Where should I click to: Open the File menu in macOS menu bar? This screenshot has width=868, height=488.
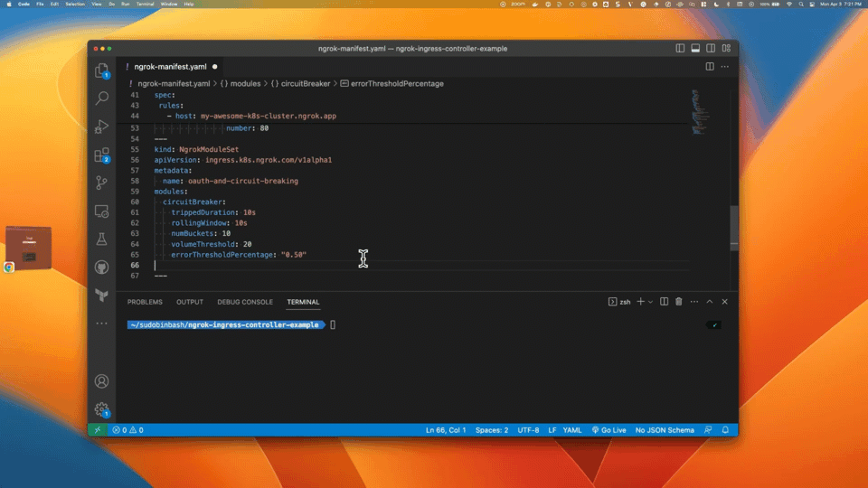(x=40, y=4)
